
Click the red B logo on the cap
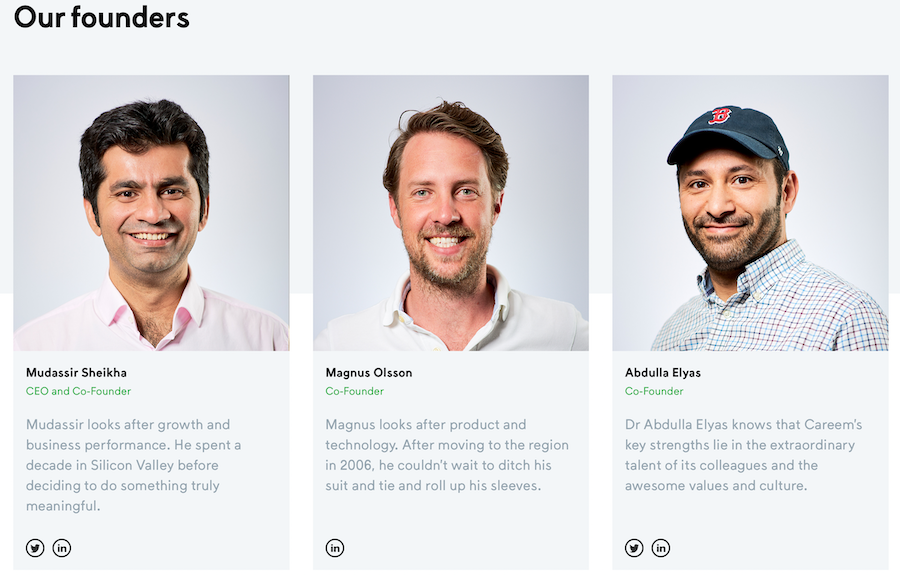720,115
